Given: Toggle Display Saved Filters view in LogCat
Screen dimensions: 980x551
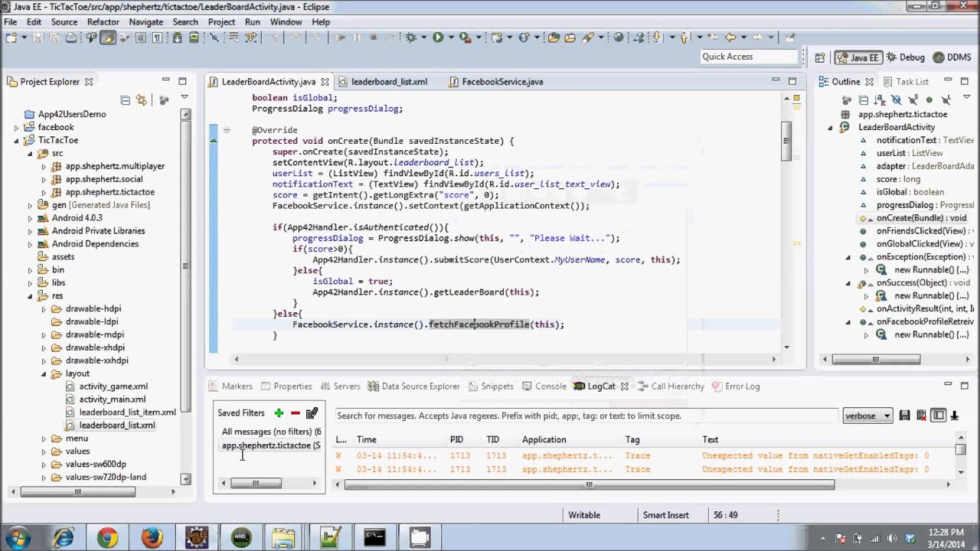Looking at the screenshot, I should click(938, 416).
